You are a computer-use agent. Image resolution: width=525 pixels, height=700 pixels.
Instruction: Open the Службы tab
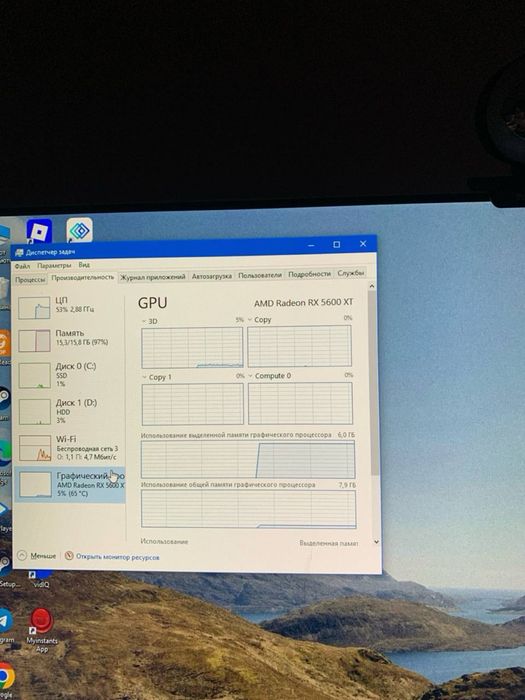pyautogui.click(x=351, y=272)
